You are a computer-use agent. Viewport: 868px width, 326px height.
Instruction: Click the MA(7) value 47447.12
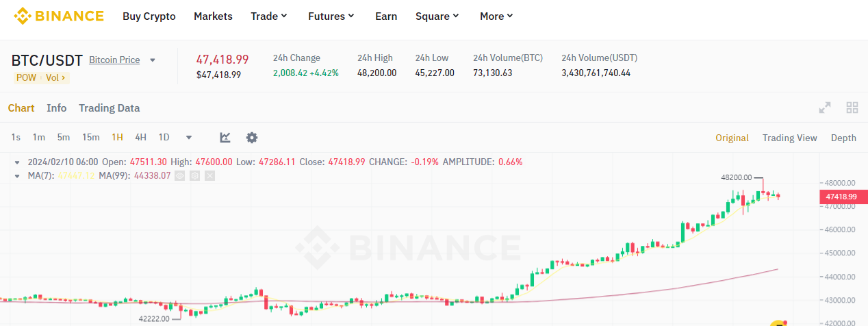click(76, 176)
